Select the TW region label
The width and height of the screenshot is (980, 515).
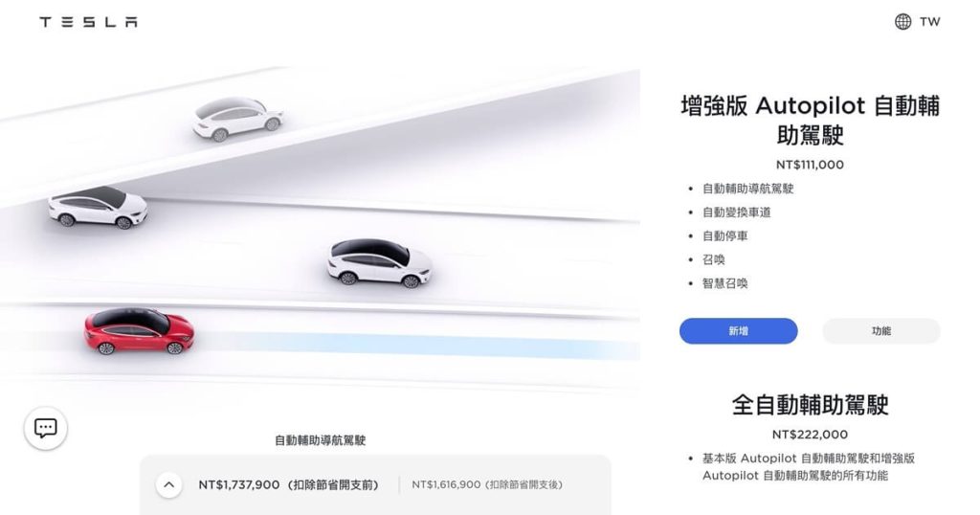(x=929, y=22)
